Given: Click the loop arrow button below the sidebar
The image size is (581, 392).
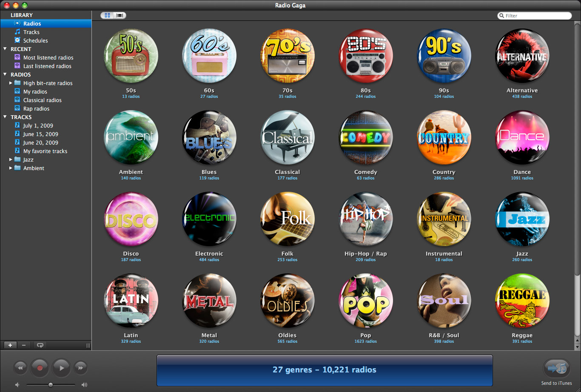Looking at the screenshot, I should pyautogui.click(x=40, y=345).
